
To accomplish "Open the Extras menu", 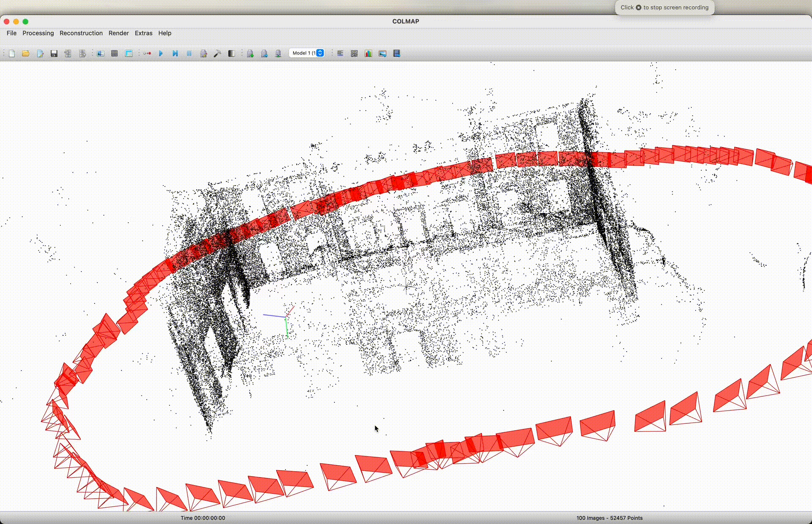I will 143,33.
